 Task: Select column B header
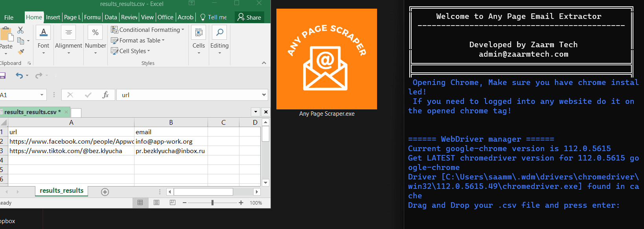171,122
